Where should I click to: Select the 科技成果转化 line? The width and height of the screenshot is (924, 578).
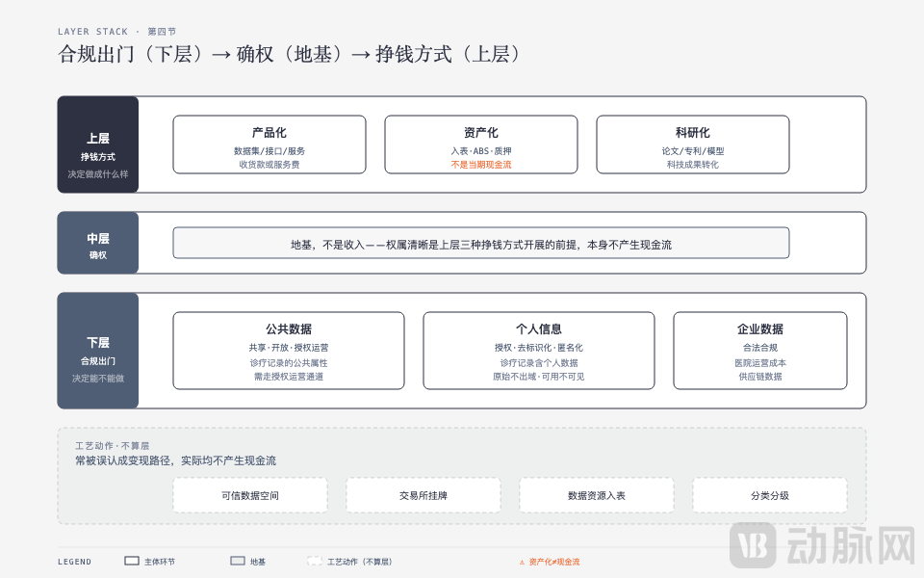click(x=692, y=165)
